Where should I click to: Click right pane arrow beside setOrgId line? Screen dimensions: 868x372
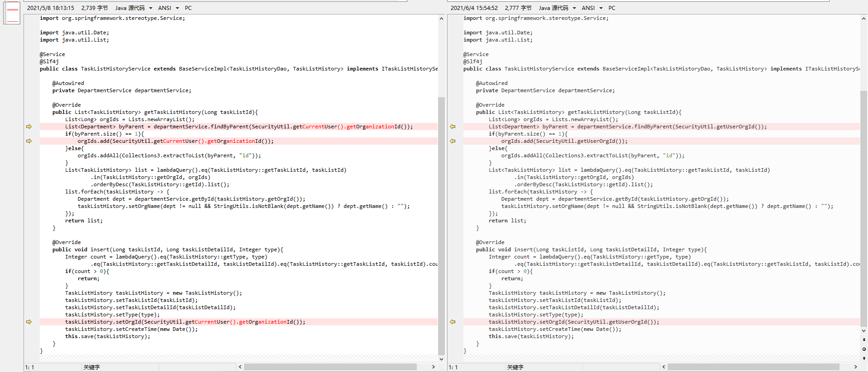point(453,322)
